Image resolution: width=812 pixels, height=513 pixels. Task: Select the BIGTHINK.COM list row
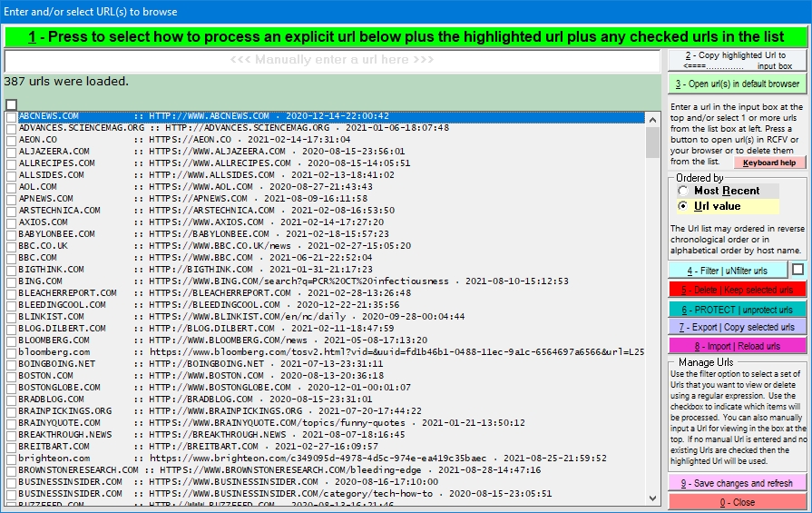[331, 270]
